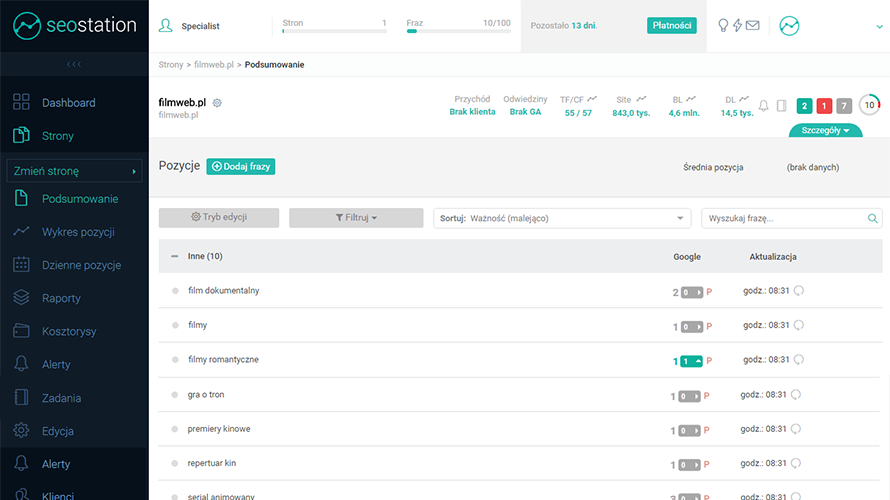Click the search magnifier icon
The width and height of the screenshot is (890, 500).
tap(872, 219)
